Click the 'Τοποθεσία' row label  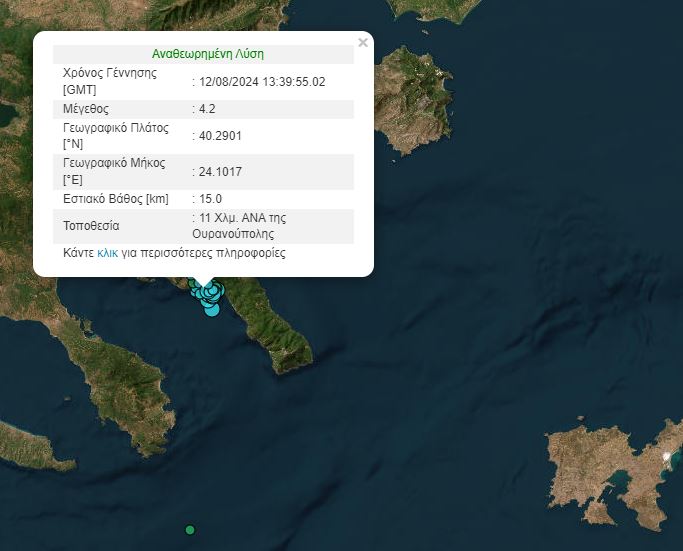coord(91,226)
